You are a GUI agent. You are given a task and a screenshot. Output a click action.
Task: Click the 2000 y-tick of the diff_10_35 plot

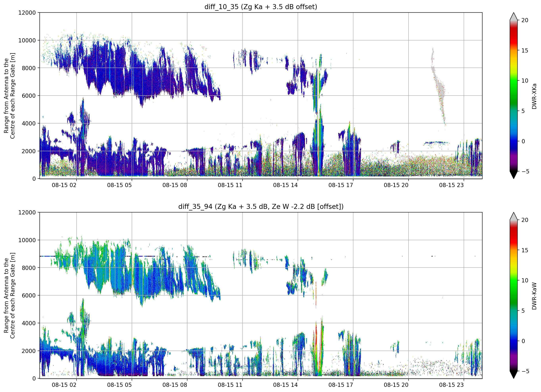coord(29,151)
